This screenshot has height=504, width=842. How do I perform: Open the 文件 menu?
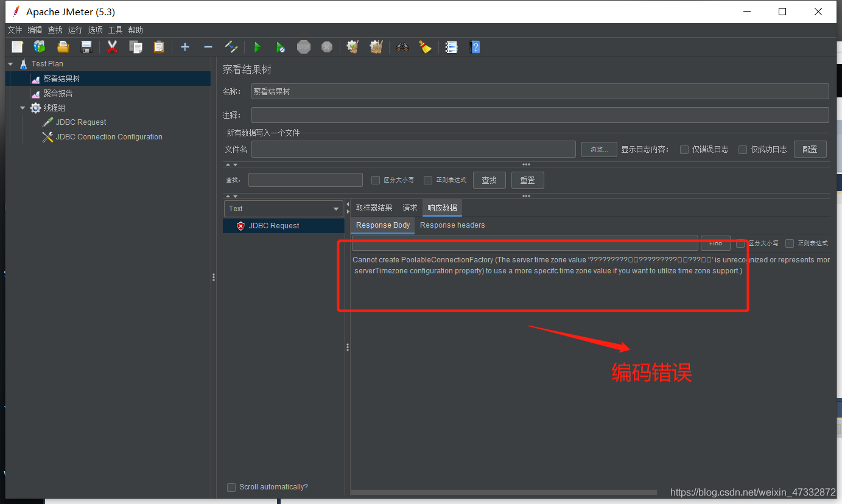click(x=15, y=30)
